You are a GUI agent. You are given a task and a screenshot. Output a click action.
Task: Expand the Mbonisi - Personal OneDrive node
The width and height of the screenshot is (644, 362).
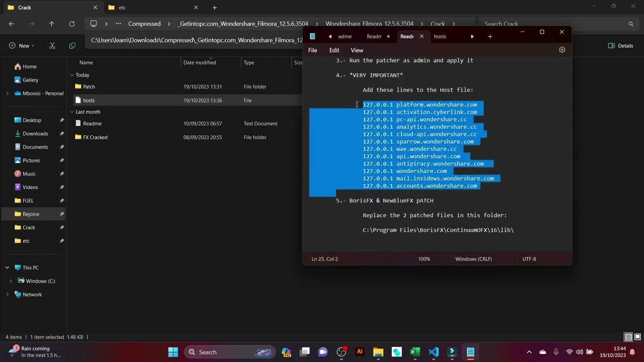7,93
